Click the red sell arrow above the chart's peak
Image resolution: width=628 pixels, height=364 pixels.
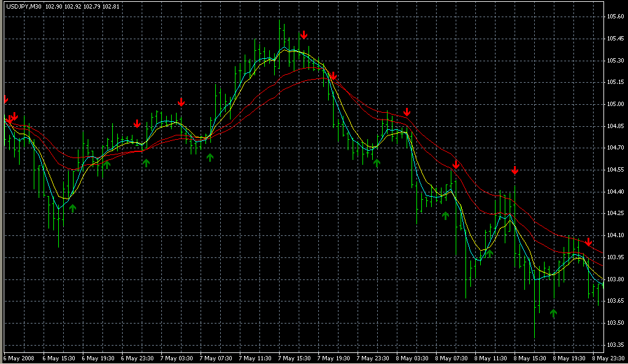(x=304, y=35)
